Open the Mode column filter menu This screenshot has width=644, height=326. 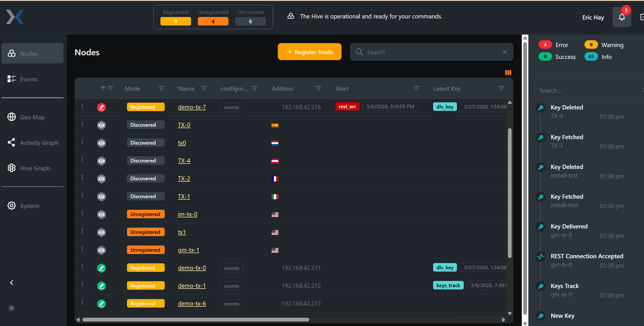click(x=161, y=88)
